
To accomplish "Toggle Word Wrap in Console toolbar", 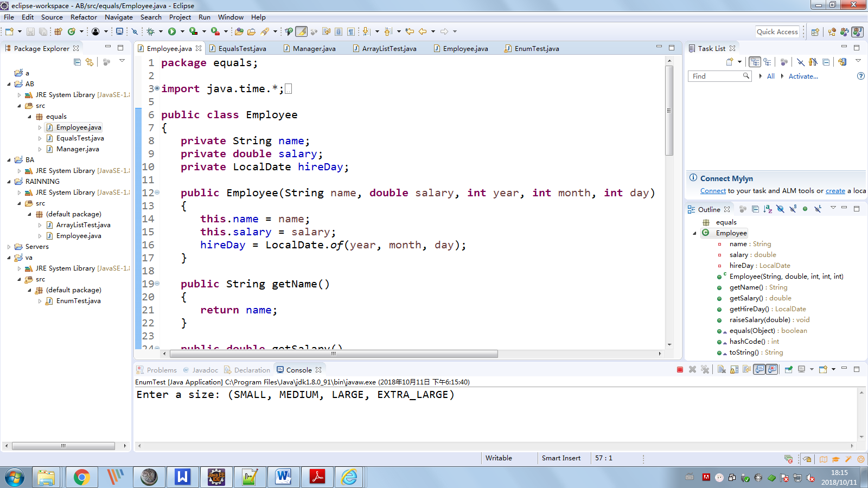I will pyautogui.click(x=746, y=369).
